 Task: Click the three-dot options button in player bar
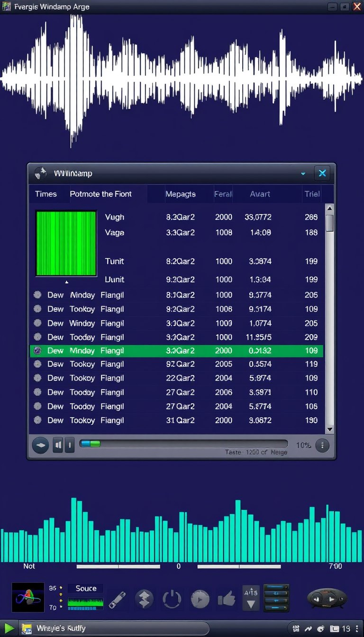[322, 445]
